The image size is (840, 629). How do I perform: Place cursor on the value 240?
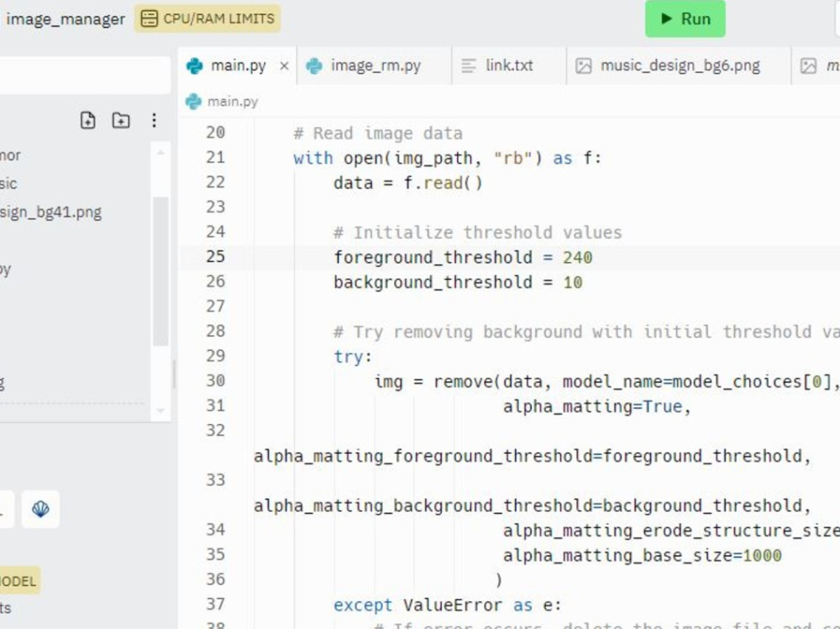click(578, 258)
